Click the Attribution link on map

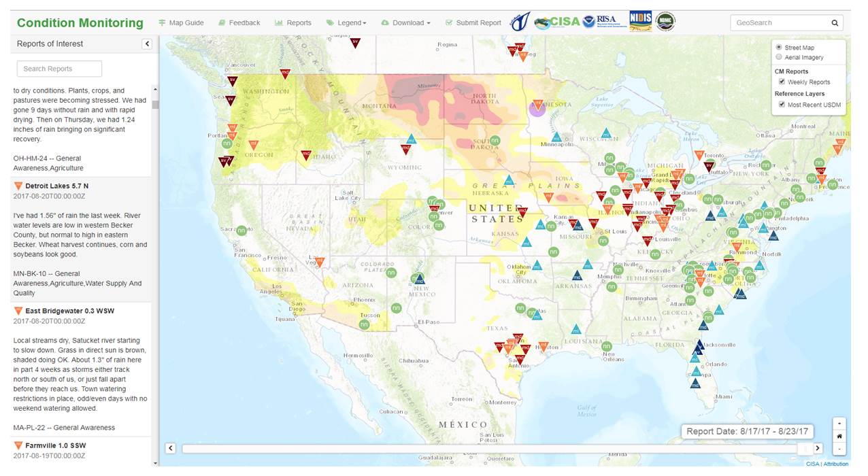(x=836, y=464)
